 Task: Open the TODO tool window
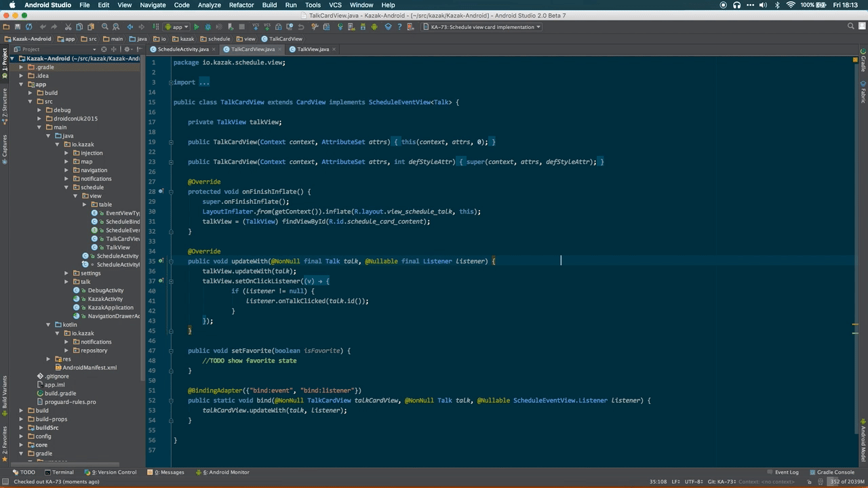click(x=24, y=472)
